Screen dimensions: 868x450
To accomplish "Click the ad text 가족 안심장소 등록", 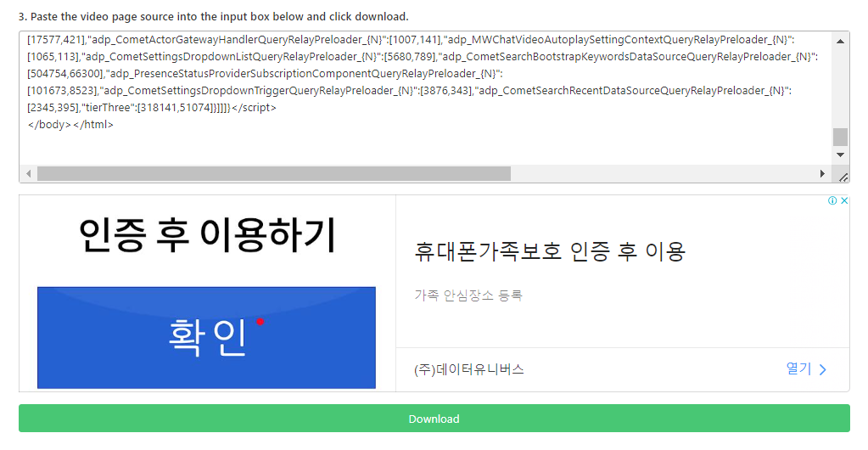I will tap(468, 295).
